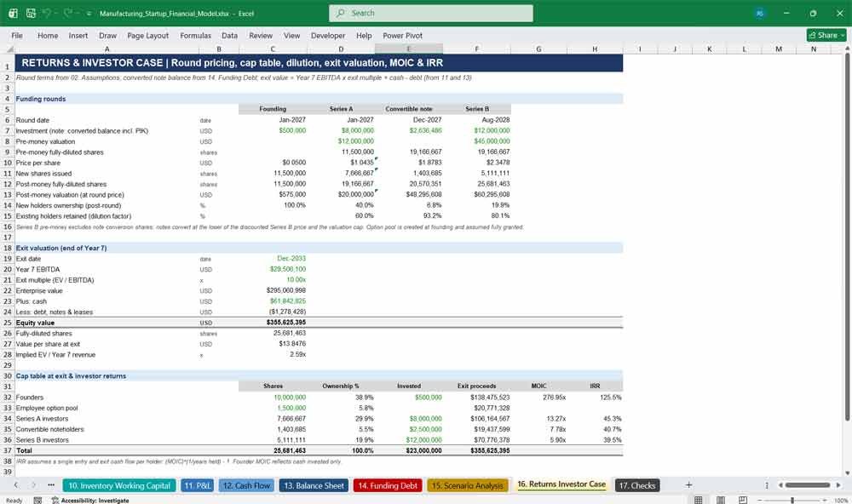Open the Power Pivot tab

pos(403,35)
